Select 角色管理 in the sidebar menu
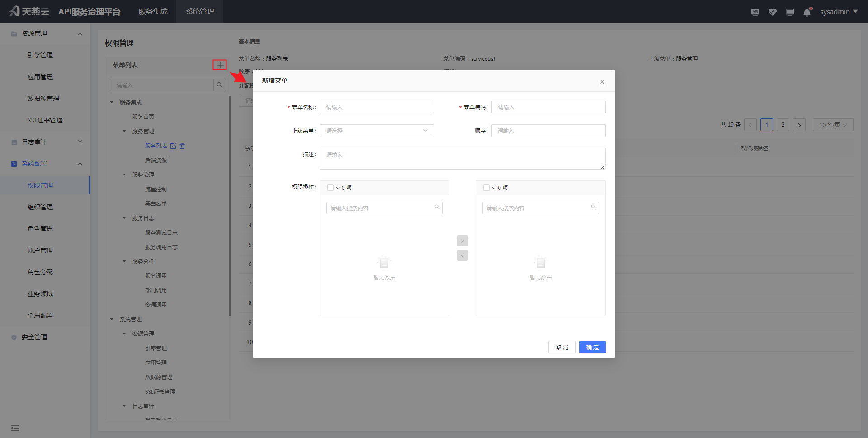The width and height of the screenshot is (868, 438). [40, 229]
